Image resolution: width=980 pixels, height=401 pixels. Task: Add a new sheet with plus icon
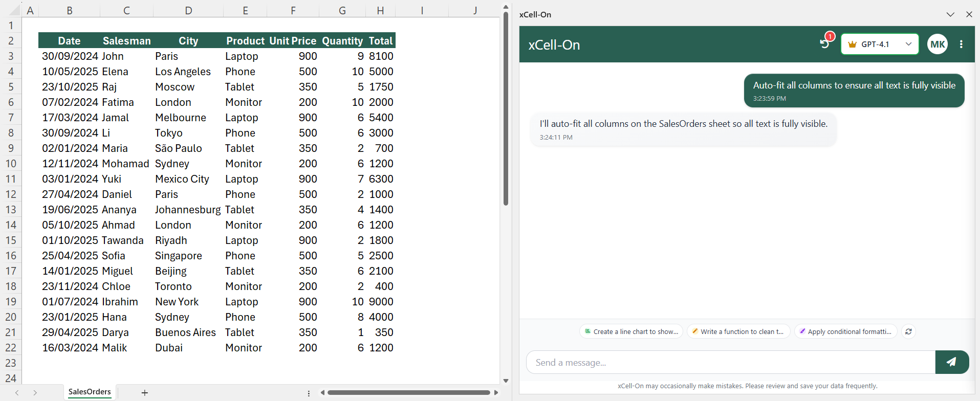pos(145,393)
